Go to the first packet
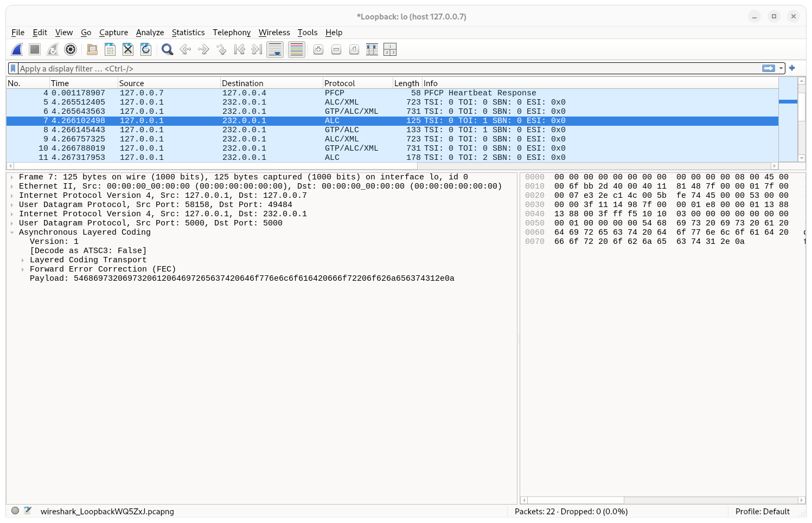Viewport: 812px width, 523px height. click(239, 49)
